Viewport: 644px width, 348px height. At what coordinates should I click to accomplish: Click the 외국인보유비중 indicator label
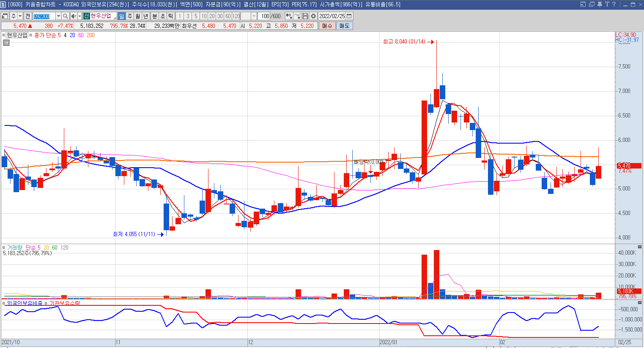coord(25,303)
